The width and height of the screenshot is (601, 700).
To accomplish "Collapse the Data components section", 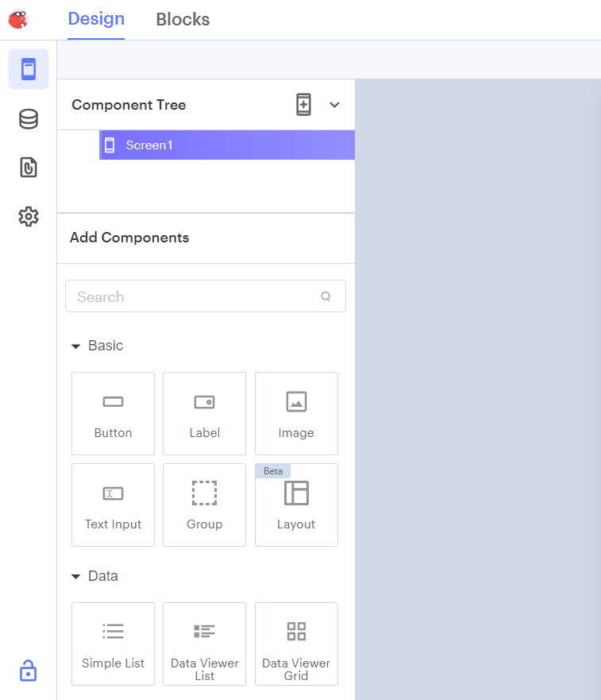I will 76,577.
